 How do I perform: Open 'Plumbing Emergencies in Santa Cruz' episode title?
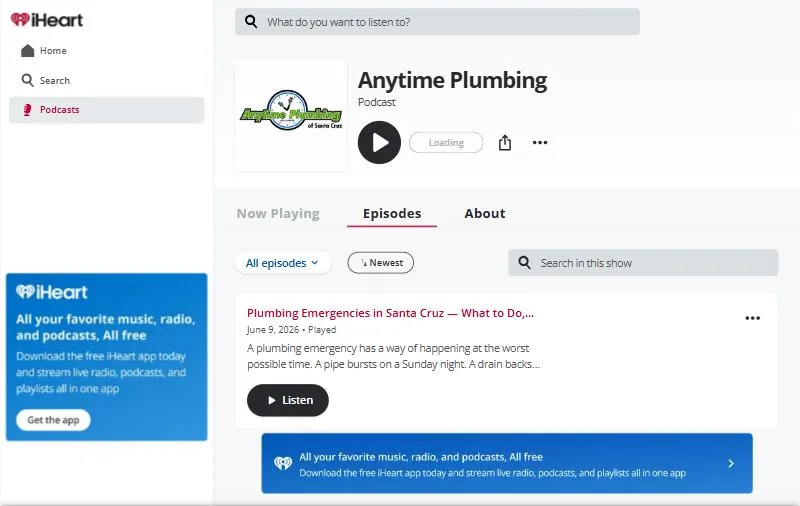tap(390, 313)
